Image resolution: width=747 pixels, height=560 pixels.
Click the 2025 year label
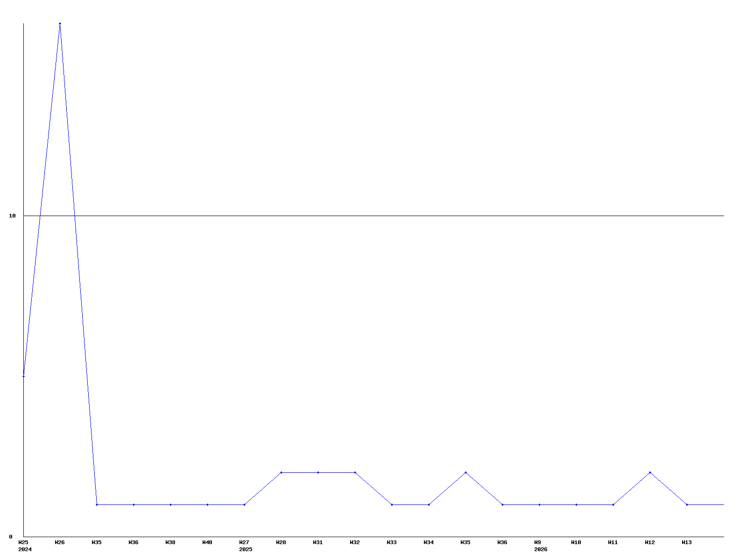click(246, 549)
